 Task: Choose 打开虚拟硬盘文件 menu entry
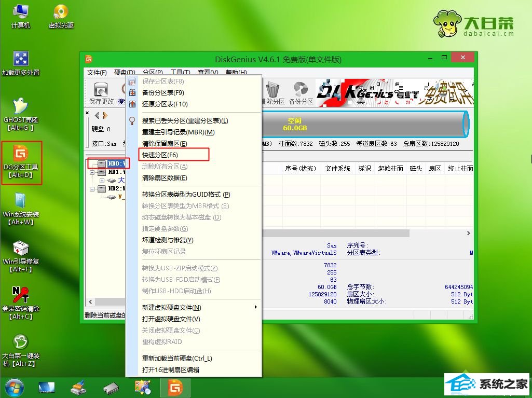(x=194, y=319)
